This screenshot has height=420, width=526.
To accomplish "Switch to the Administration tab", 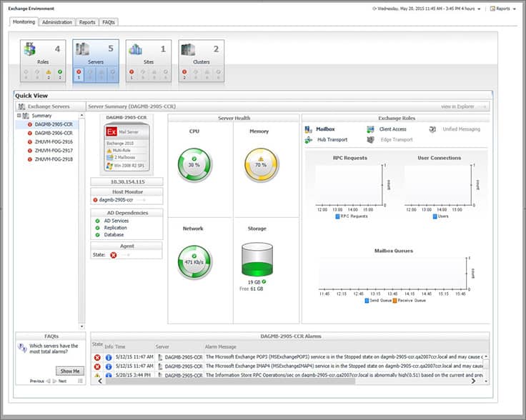I will tap(57, 22).
